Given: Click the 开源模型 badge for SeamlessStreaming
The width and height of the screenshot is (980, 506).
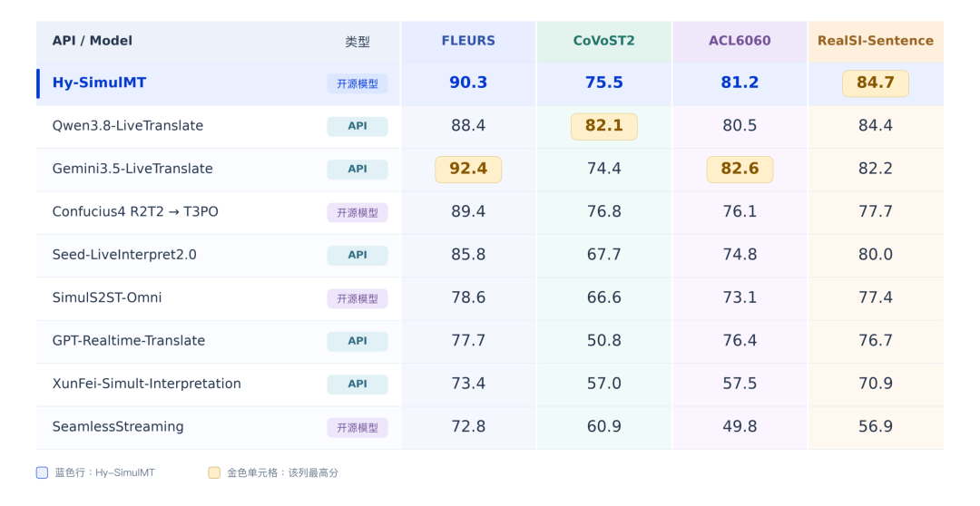Looking at the screenshot, I should pos(358,427).
